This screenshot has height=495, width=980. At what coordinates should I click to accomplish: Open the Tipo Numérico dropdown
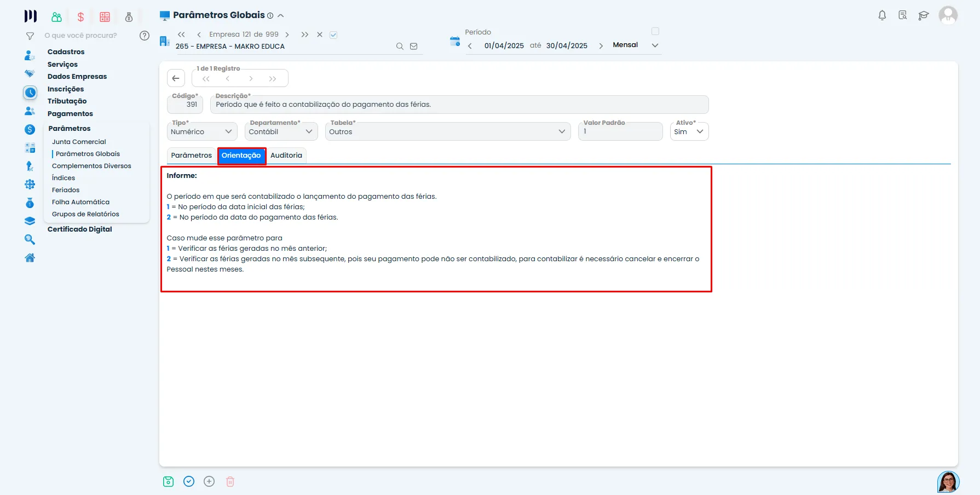202,131
